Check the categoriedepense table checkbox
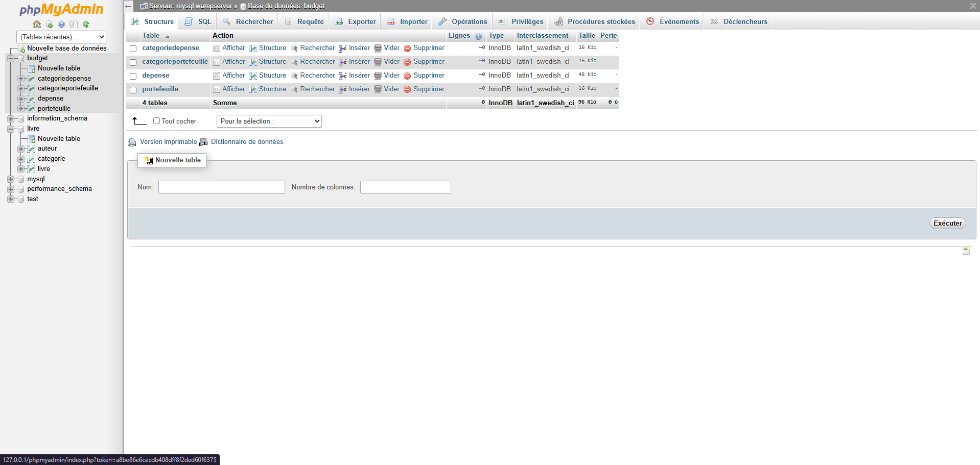Viewport: 980px width, 465px height. [133, 48]
